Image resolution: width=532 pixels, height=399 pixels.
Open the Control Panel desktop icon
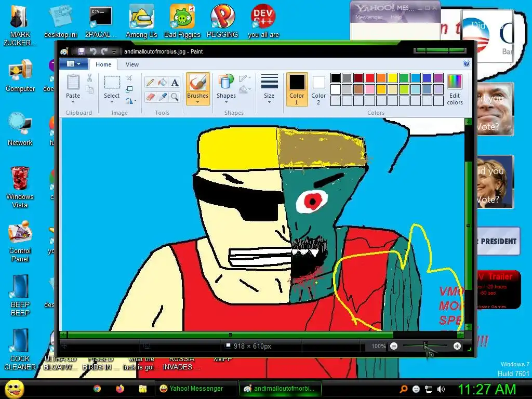pyautogui.click(x=20, y=242)
